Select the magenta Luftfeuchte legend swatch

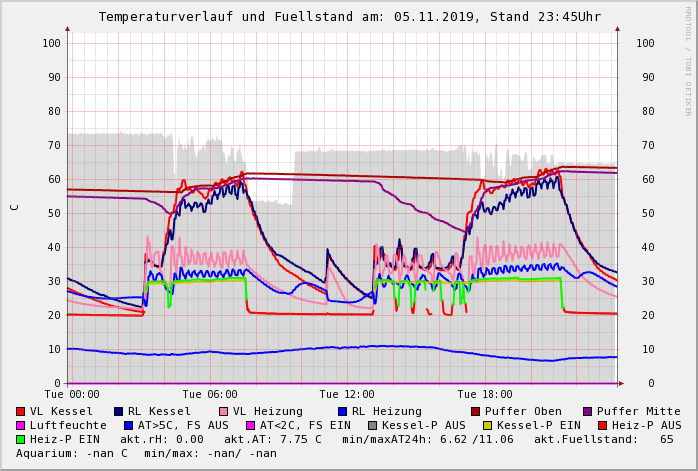(x=21, y=425)
